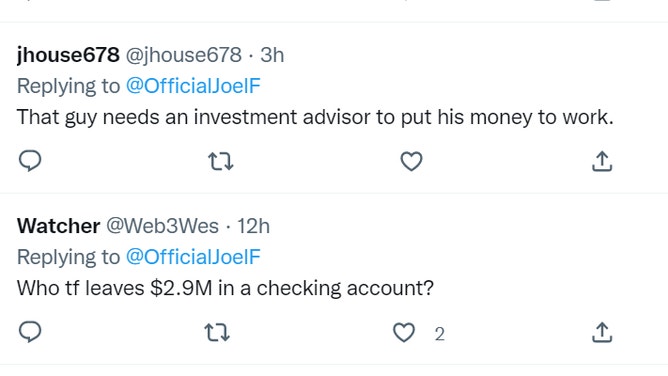Share Watcher's tweet

click(602, 332)
